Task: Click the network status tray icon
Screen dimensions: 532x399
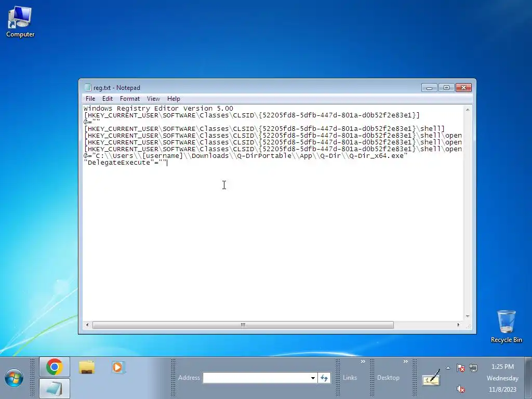Action: click(473, 368)
